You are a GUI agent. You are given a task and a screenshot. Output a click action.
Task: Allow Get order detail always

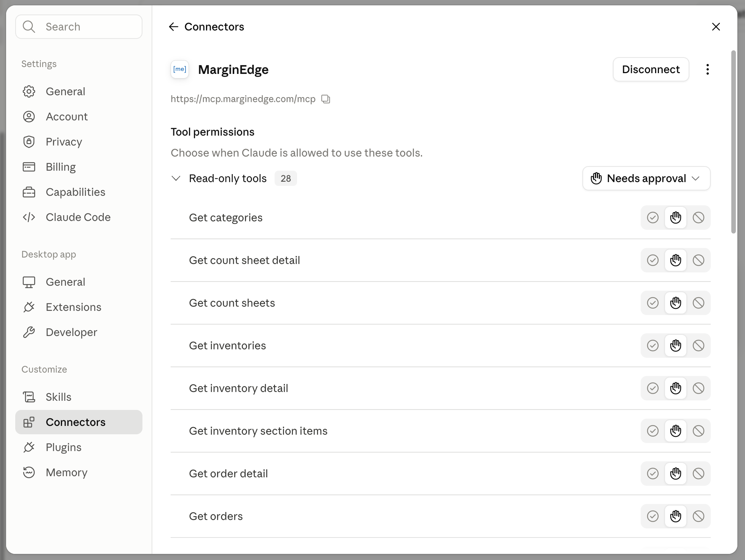tap(653, 474)
